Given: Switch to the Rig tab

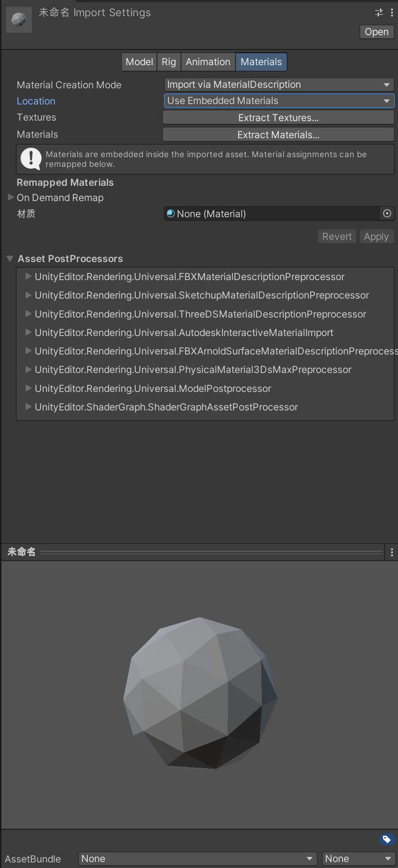Looking at the screenshot, I should [169, 61].
